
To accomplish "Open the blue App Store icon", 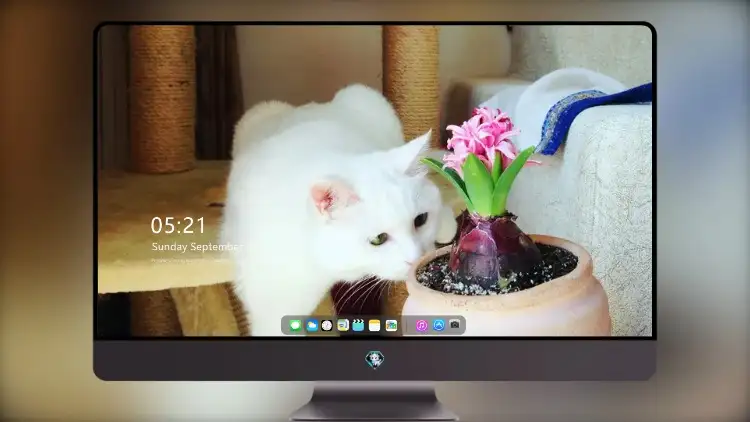I will point(439,325).
